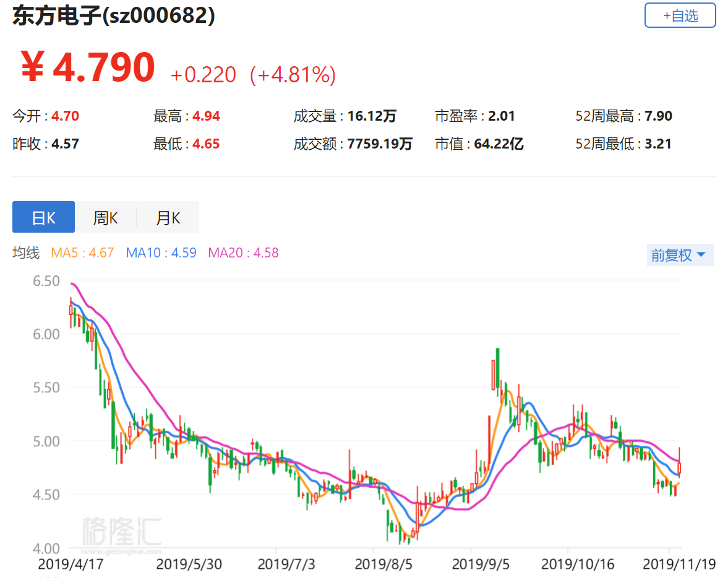Open the 前复权 adjustment dropdown
Viewport: 728px width, 578px height.
[680, 254]
